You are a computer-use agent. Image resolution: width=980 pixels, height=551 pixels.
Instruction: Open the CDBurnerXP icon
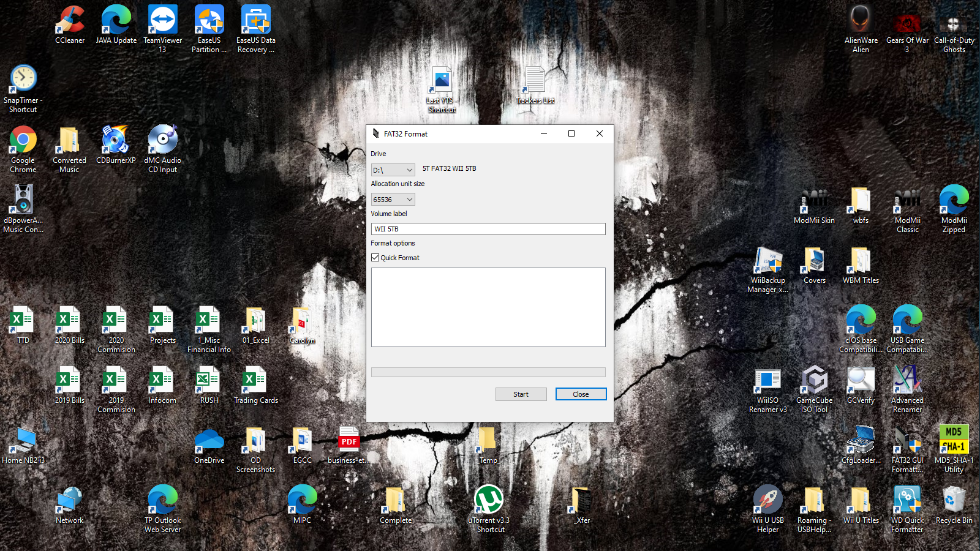tap(116, 140)
